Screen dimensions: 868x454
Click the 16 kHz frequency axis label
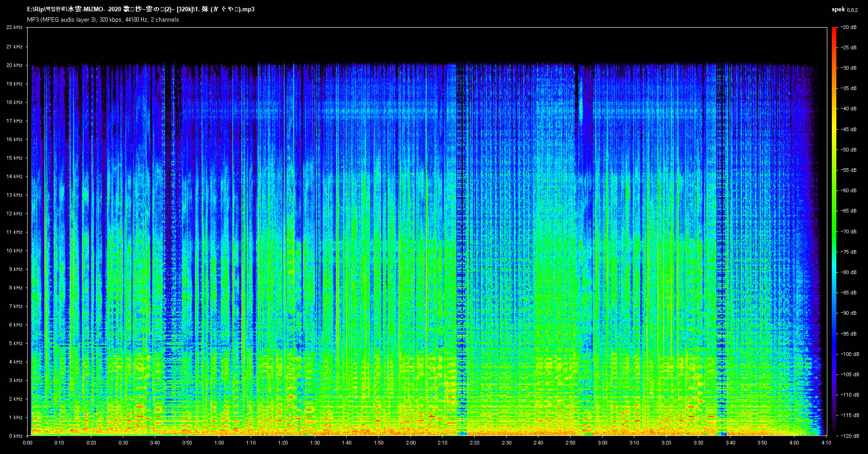click(14, 139)
